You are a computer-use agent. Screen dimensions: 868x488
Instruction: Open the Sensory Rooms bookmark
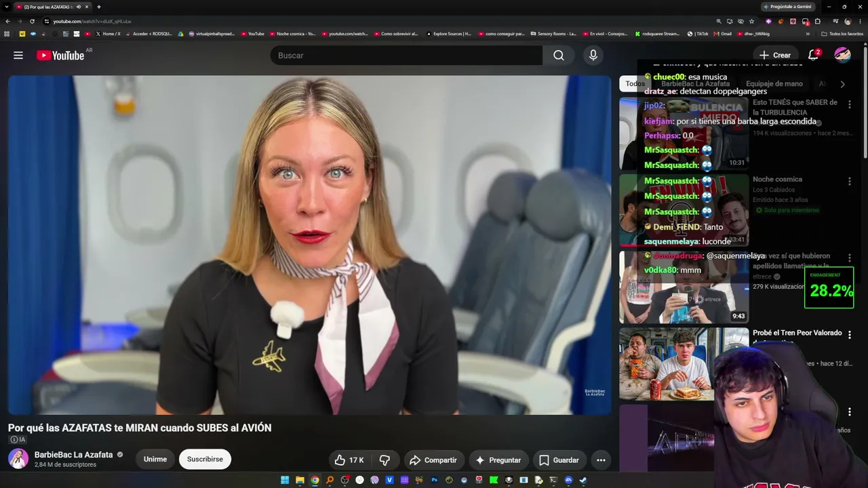(x=554, y=34)
